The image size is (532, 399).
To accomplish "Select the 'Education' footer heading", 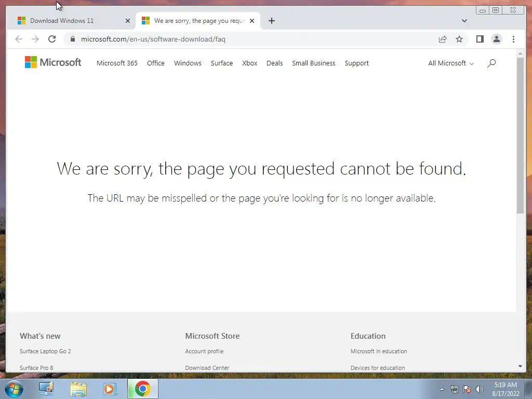I will [x=368, y=336].
